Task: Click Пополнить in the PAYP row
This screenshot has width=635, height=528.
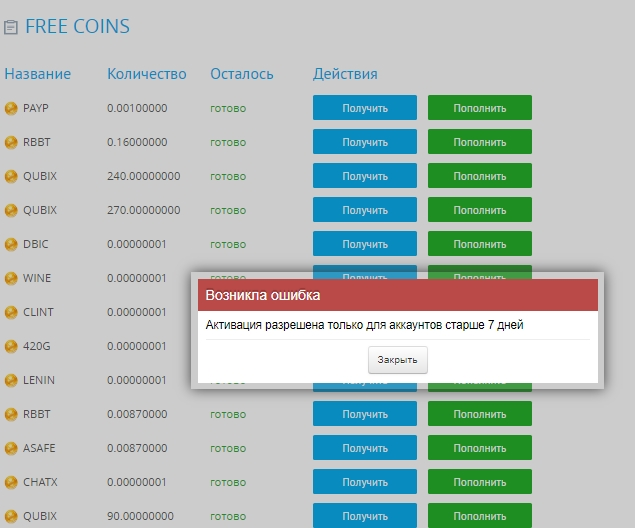Action: tap(479, 108)
